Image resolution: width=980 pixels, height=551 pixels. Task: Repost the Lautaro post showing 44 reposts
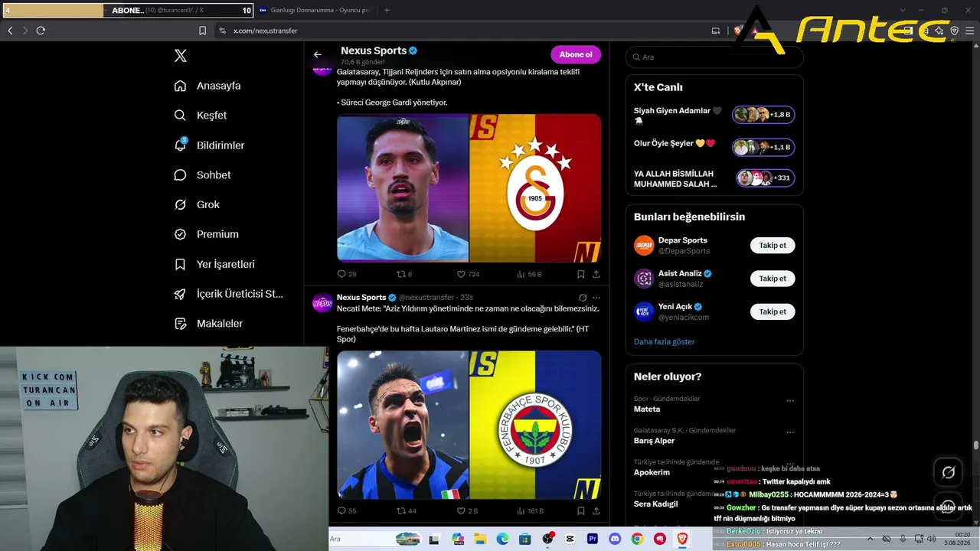pyautogui.click(x=406, y=510)
